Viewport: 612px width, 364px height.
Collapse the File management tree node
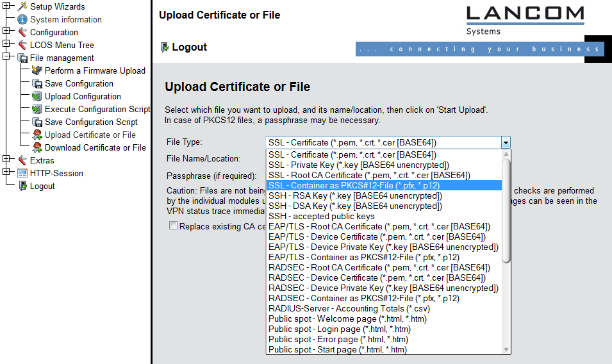6,58
